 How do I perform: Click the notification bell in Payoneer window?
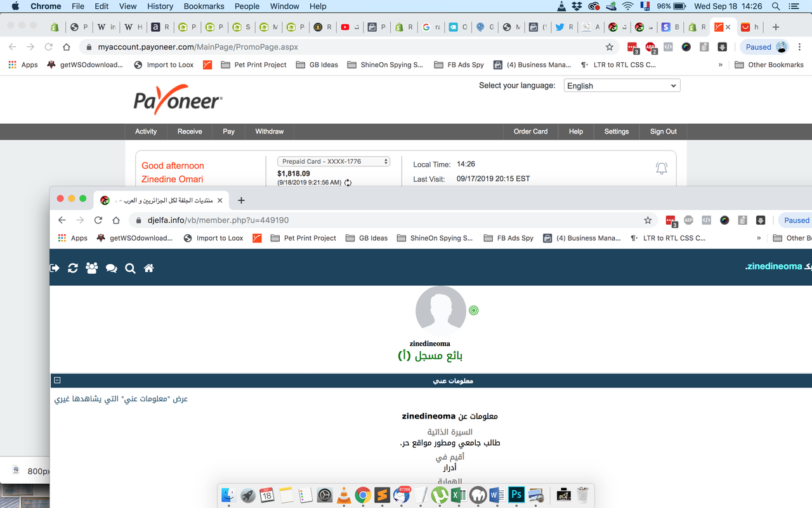click(x=662, y=168)
